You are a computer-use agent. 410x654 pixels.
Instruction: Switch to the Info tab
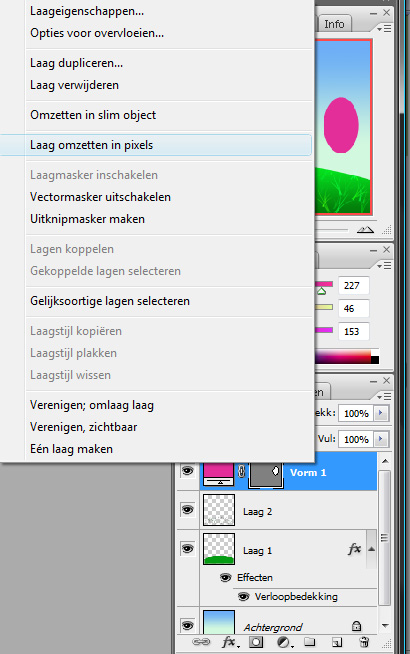[x=334, y=24]
